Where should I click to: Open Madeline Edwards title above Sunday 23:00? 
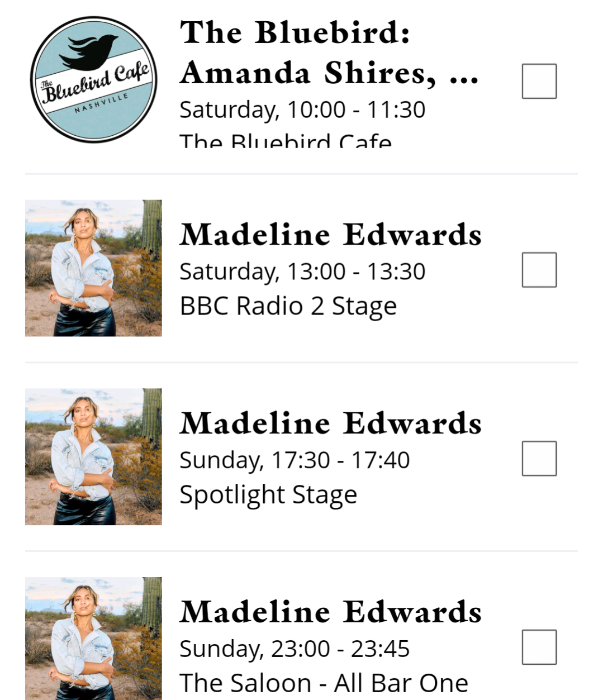[330, 612]
